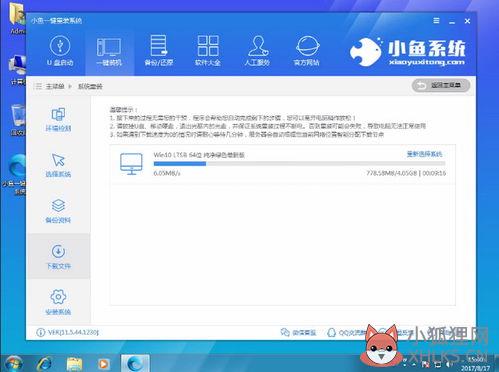499x372 pixels.
Task: Open the 备份/还原 tab
Action: [x=158, y=51]
